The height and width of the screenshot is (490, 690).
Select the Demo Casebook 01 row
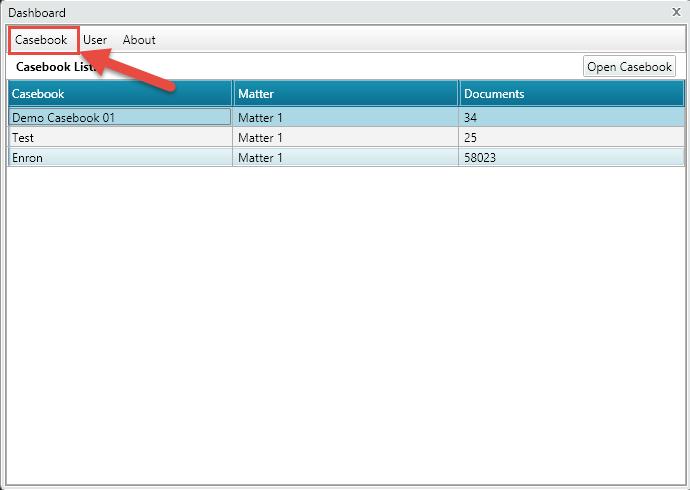point(120,117)
